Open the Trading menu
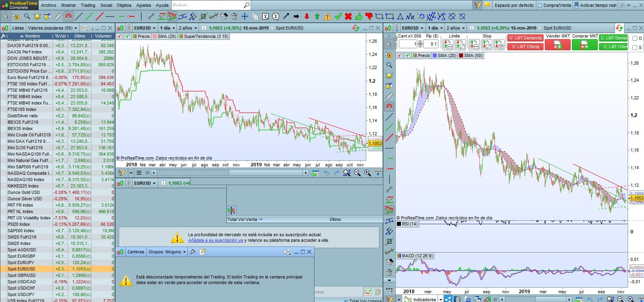The height and width of the screenshot is (302, 644). [88, 5]
